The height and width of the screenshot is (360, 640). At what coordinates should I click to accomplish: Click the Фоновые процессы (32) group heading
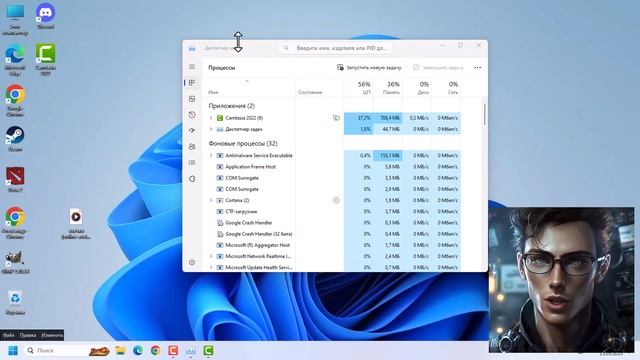click(243, 143)
